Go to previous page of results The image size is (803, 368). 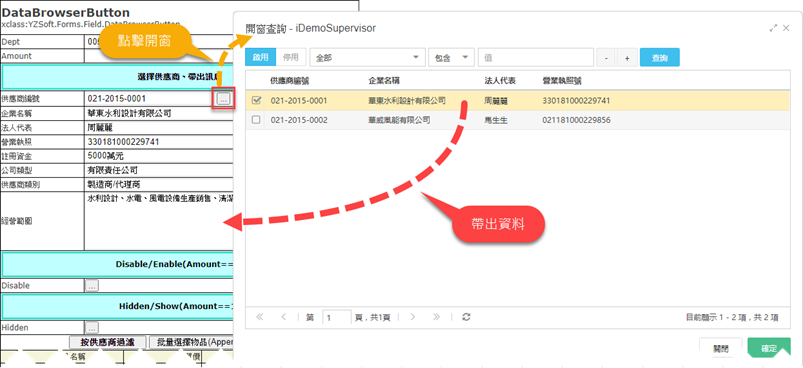284,317
